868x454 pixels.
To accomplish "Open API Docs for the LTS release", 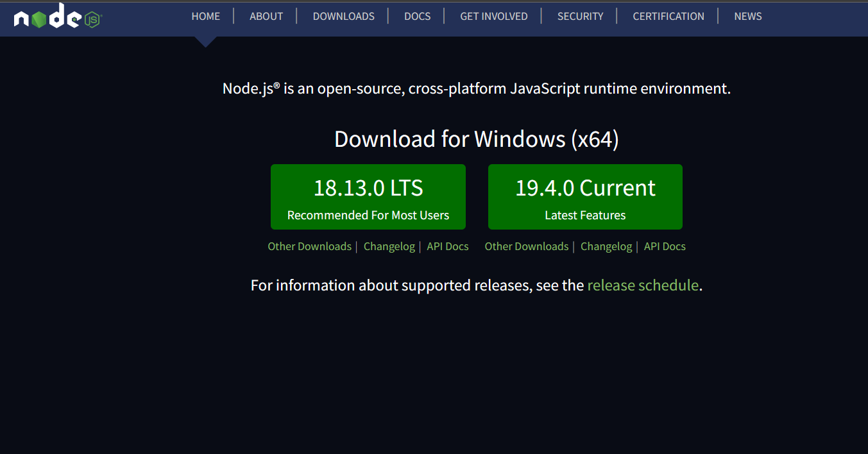I will coord(447,246).
